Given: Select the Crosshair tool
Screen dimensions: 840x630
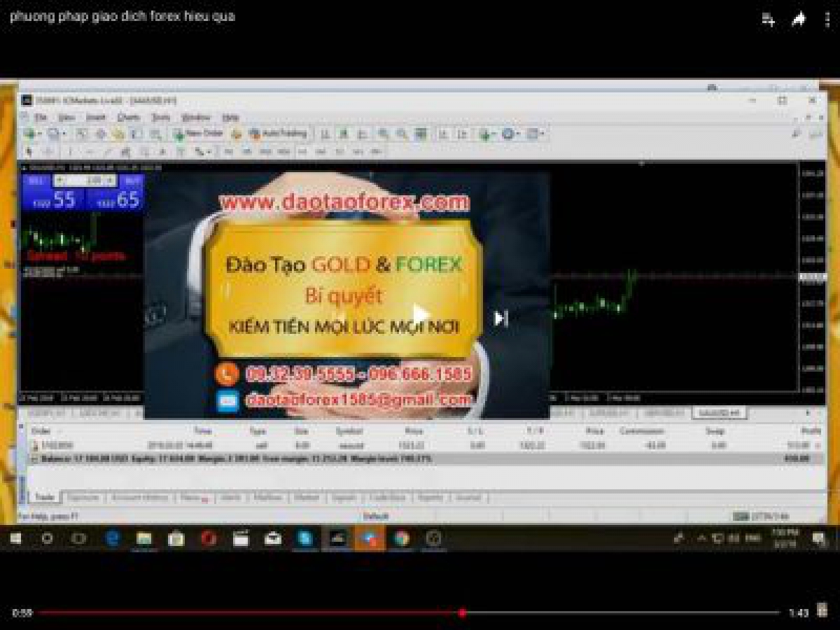Looking at the screenshot, I should (48, 151).
